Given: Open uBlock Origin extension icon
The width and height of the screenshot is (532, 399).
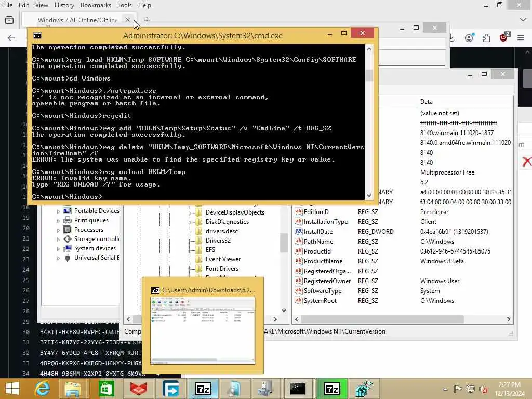Looking at the screenshot, I should (x=504, y=37).
